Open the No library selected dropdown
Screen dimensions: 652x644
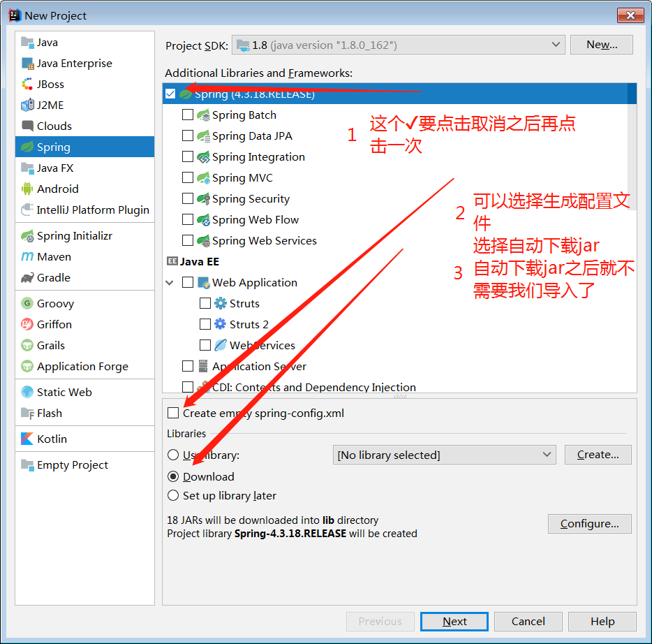point(444,455)
